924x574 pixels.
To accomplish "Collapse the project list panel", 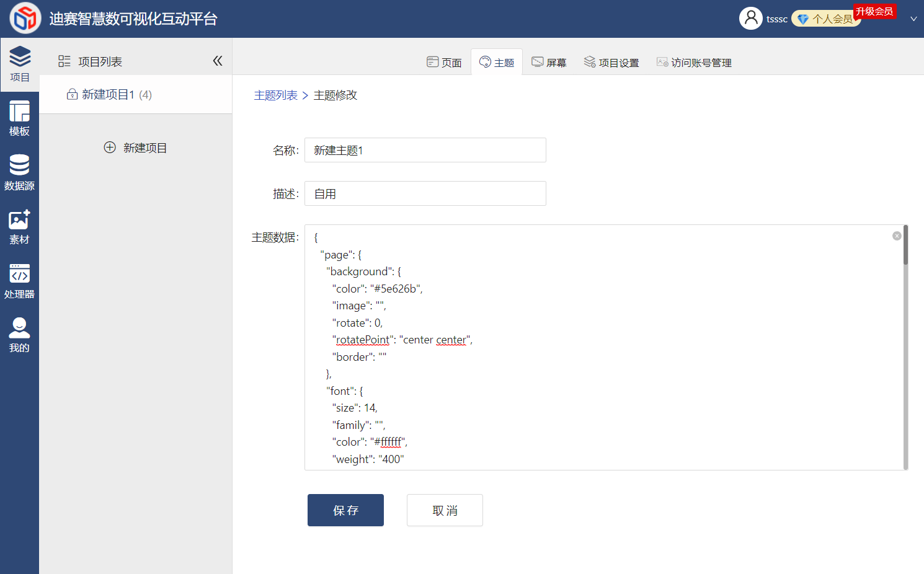I will 218,61.
